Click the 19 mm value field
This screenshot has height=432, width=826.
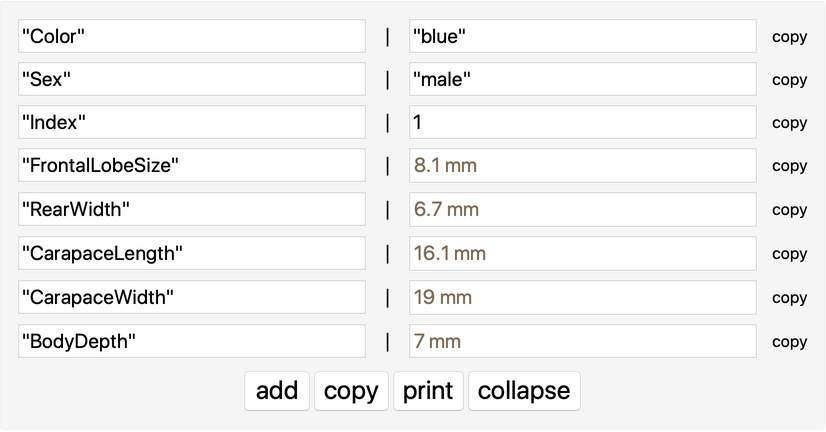[x=583, y=298]
